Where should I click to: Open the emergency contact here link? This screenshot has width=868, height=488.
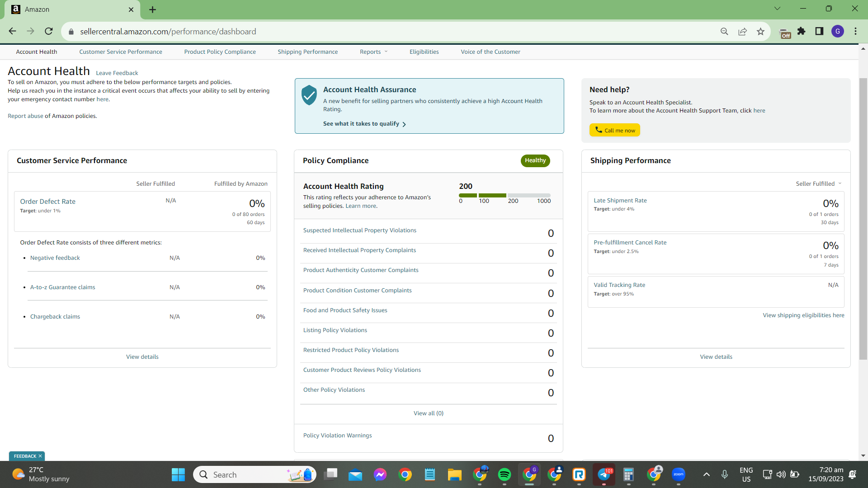tap(103, 99)
